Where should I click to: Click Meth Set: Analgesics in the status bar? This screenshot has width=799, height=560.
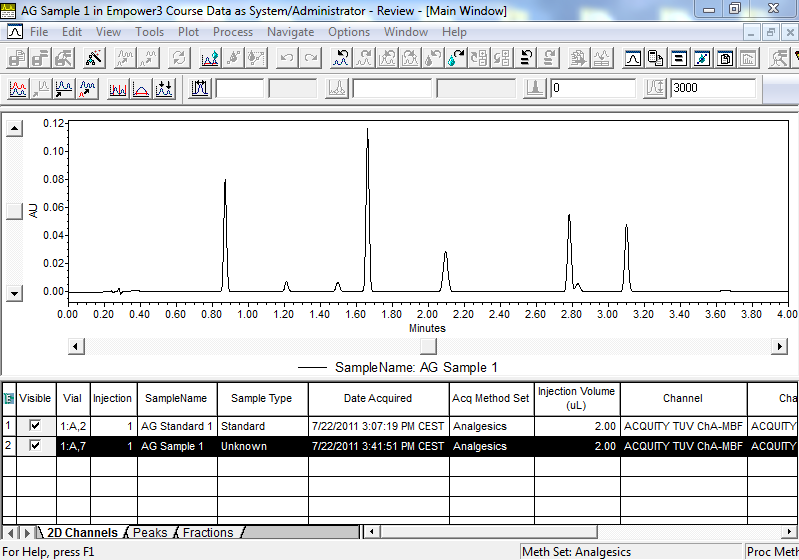point(577,552)
